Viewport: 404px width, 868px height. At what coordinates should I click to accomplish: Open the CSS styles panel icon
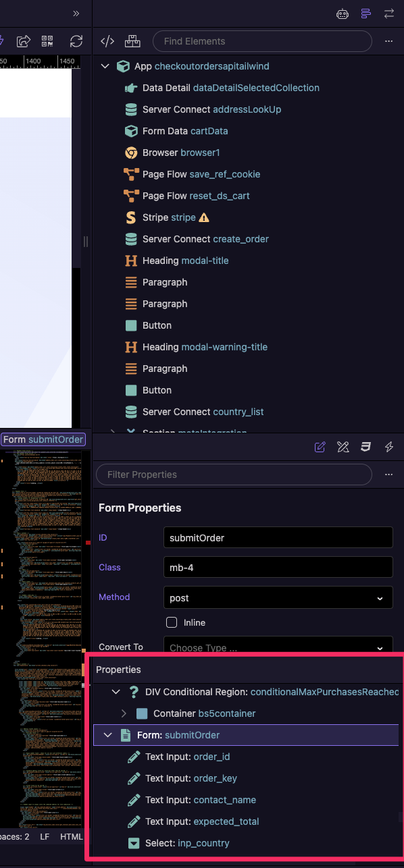coord(365,447)
